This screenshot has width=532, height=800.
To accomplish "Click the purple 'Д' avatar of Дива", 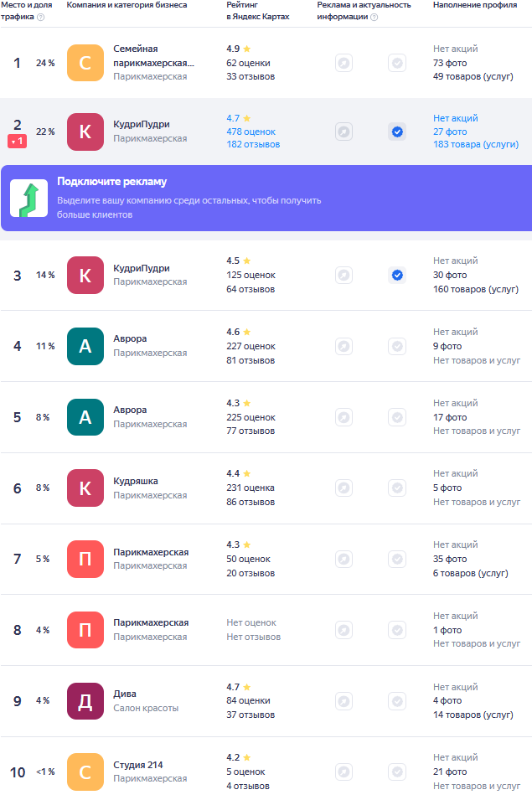I will point(85,701).
